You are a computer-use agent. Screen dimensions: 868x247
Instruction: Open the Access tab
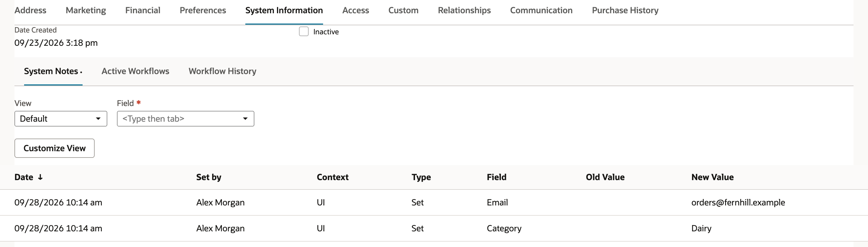click(356, 11)
